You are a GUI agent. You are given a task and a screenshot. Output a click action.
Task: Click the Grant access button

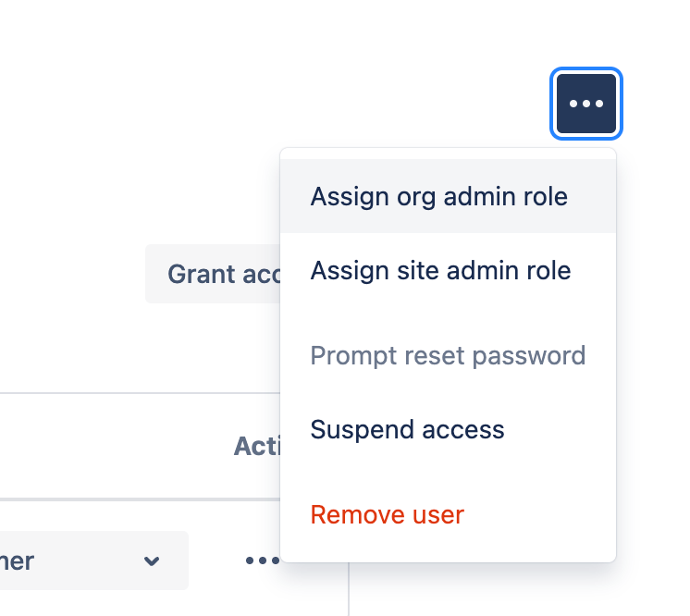click(213, 274)
